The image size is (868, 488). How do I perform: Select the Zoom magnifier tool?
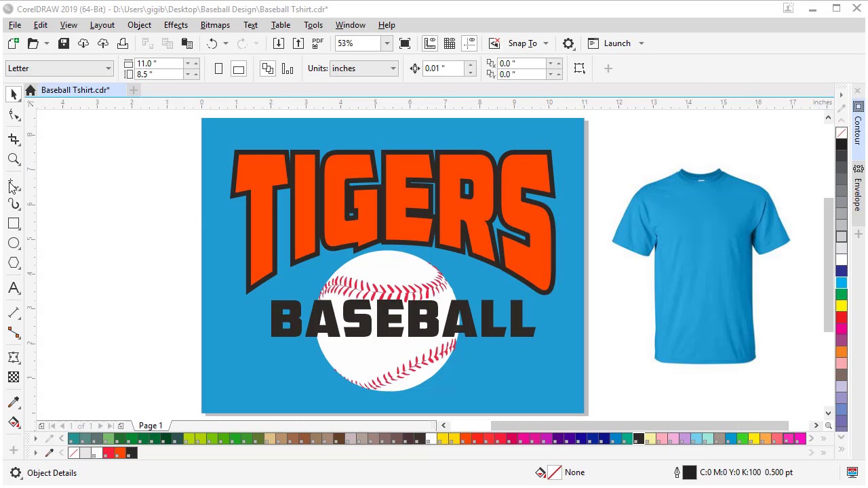click(x=14, y=159)
